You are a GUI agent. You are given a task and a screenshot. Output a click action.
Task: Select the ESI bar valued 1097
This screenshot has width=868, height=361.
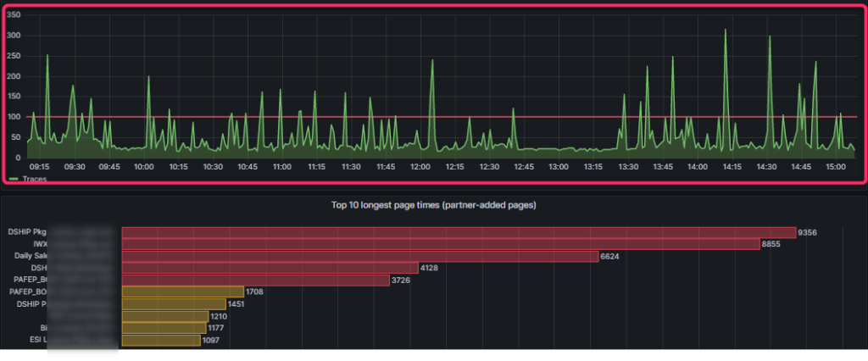coord(161,340)
